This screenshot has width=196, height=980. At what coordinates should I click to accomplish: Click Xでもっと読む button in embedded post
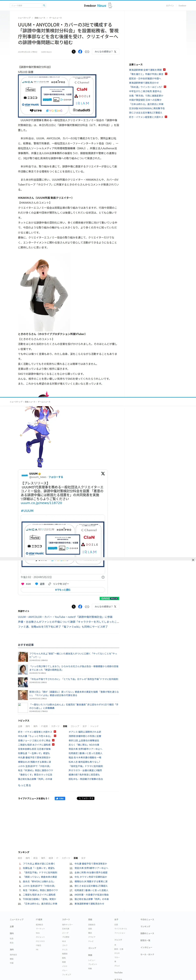click(63, 590)
